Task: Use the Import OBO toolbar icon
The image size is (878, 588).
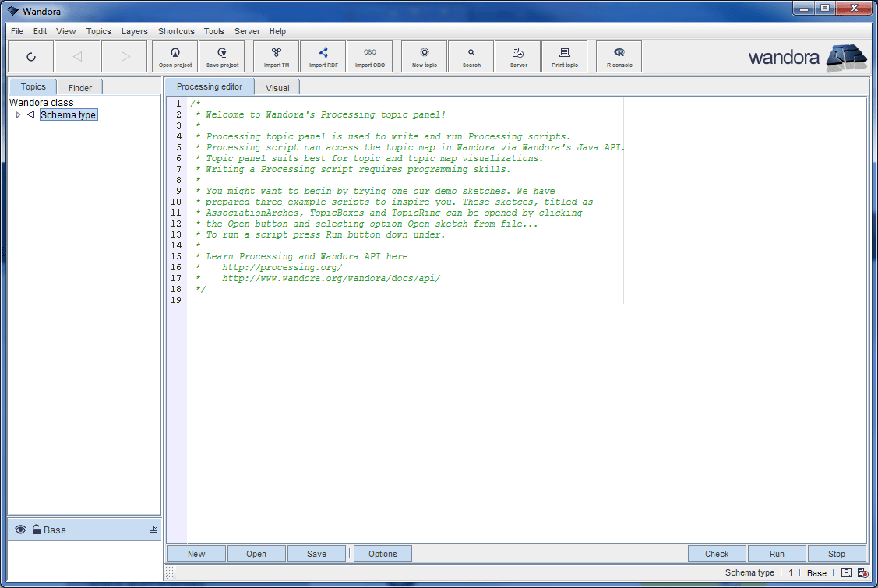Action: click(369, 55)
